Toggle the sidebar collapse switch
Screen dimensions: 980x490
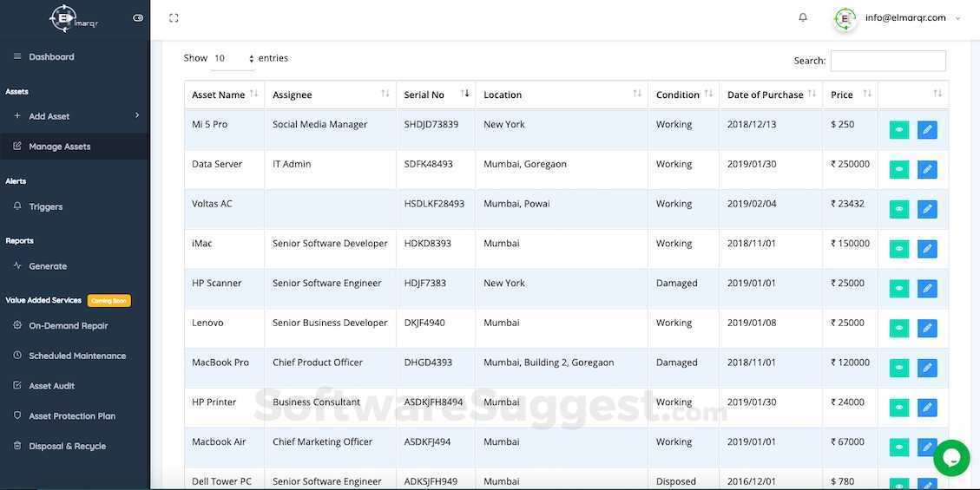pos(138,18)
